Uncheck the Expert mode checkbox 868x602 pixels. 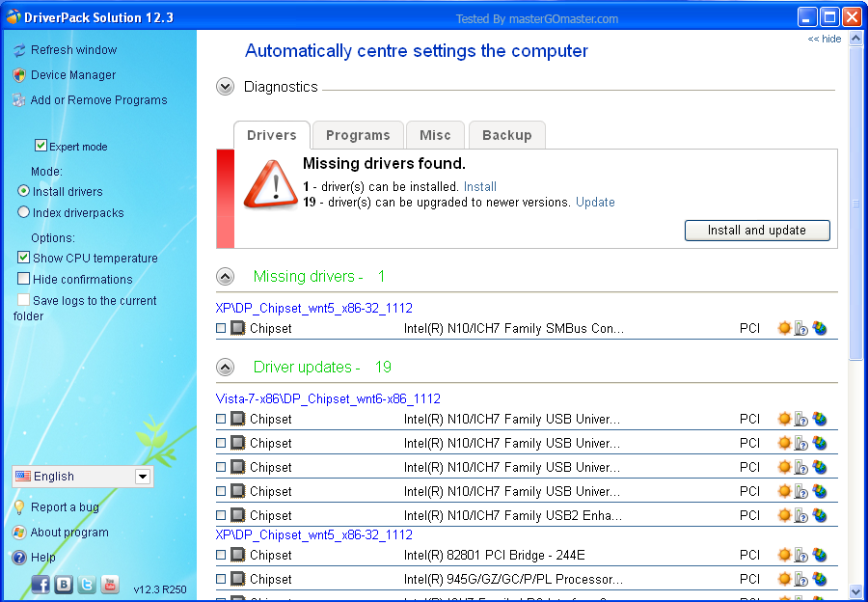(x=41, y=146)
